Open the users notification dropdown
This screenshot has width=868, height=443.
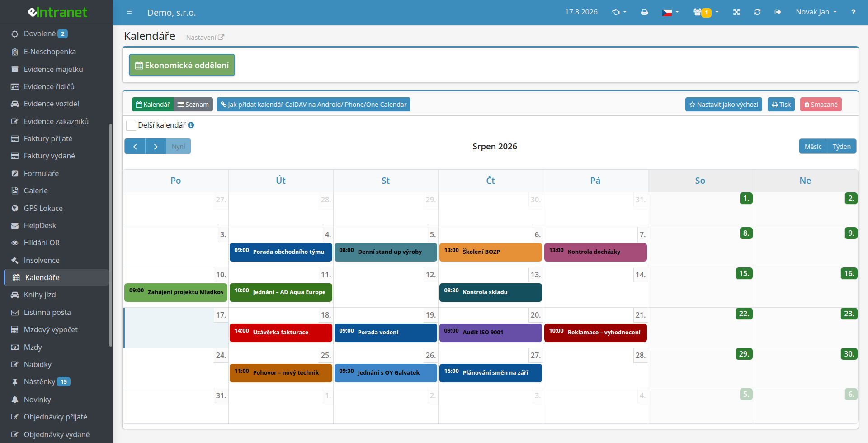tap(706, 12)
